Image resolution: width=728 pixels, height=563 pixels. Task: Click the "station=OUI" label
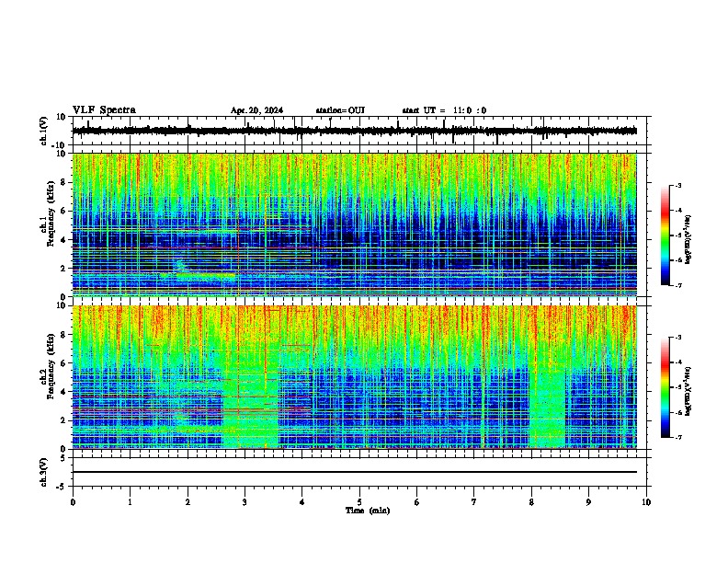tap(340, 110)
